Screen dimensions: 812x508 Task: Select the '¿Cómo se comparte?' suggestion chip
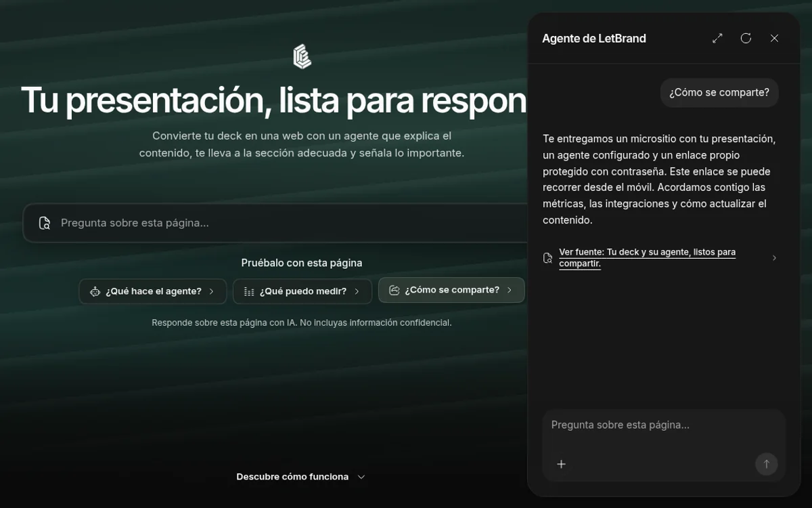point(451,290)
